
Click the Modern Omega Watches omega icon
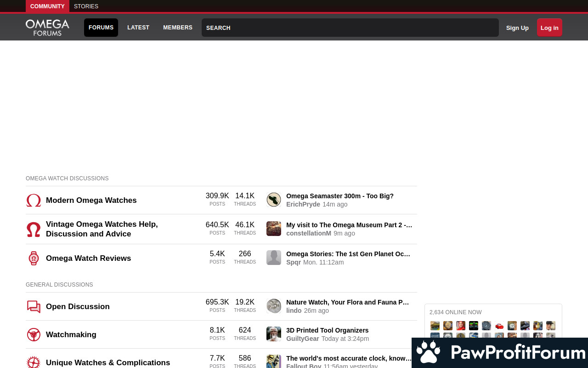coord(34,201)
